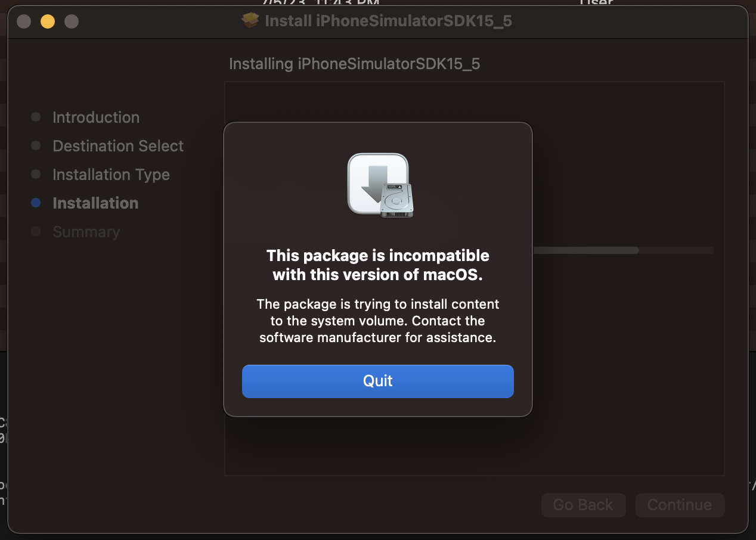Select the Installation Type step in the sidebar
756x540 pixels.
[x=111, y=174]
